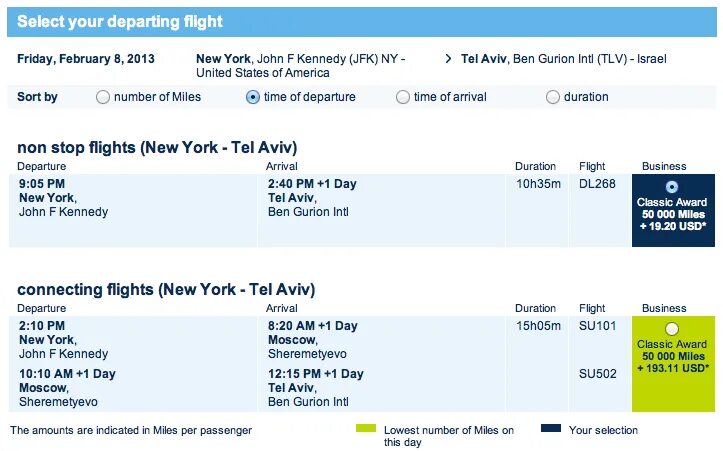
Task: Click the Moscow Sheremetyevo 8:20 AM arrival
Action: coord(313,340)
